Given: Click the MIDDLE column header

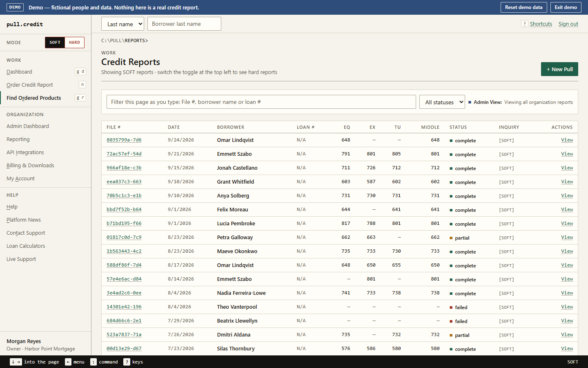Looking at the screenshot, I should (x=430, y=127).
